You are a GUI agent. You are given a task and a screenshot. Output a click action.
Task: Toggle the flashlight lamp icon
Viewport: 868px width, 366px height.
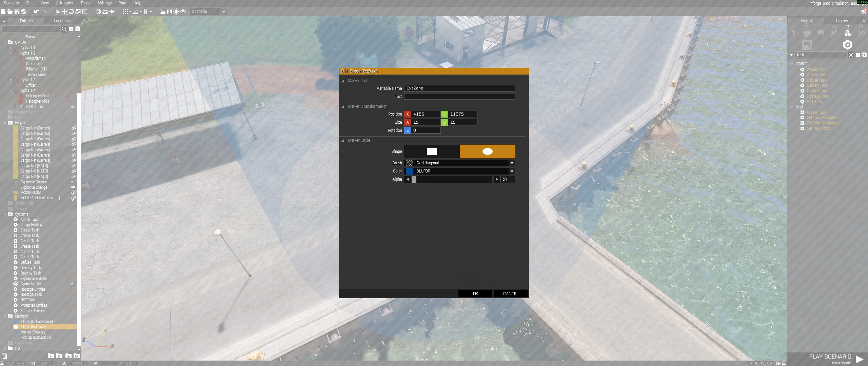tap(176, 12)
